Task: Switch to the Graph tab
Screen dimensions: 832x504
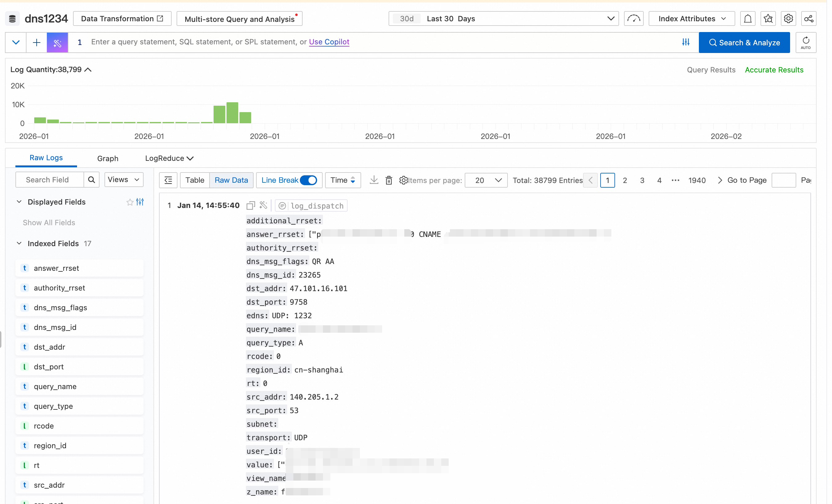Action: [x=108, y=158]
